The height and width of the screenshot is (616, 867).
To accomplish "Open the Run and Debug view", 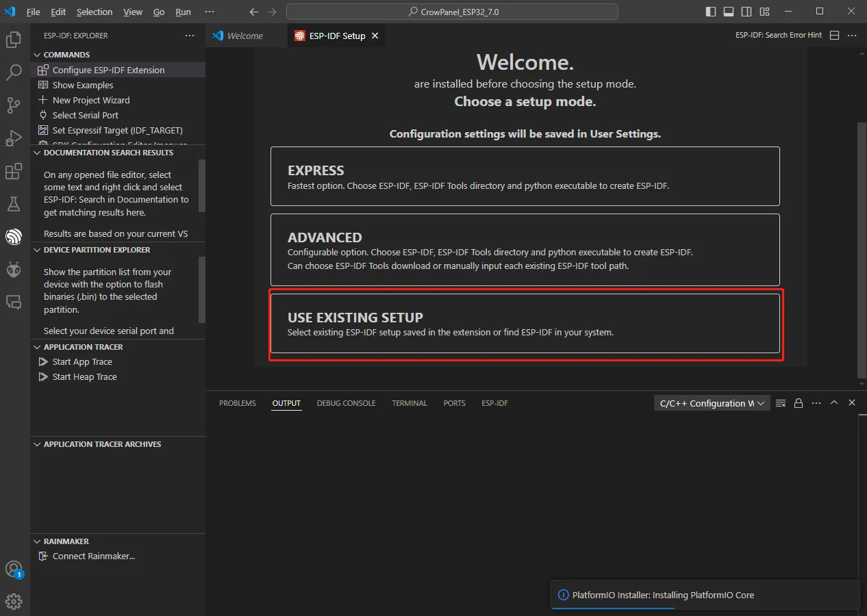I will (x=14, y=138).
